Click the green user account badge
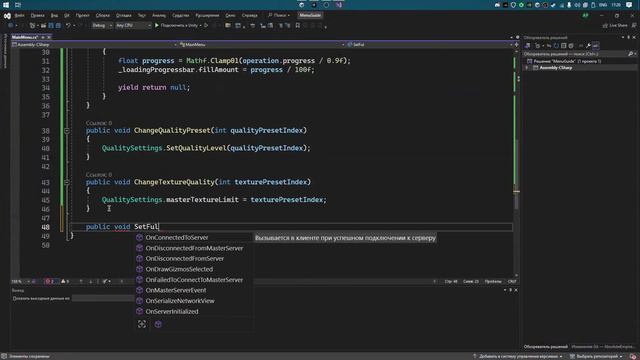Screen dimensions: 640x360 pyautogui.click(x=585, y=16)
